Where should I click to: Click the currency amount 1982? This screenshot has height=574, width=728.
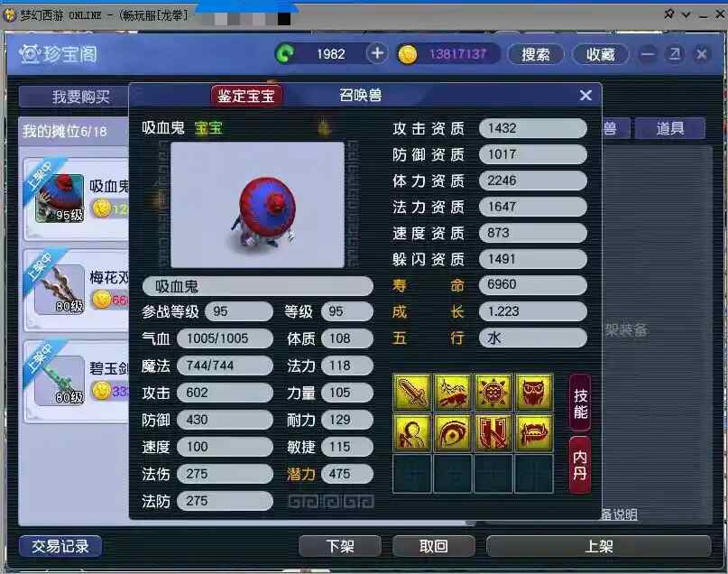point(331,54)
